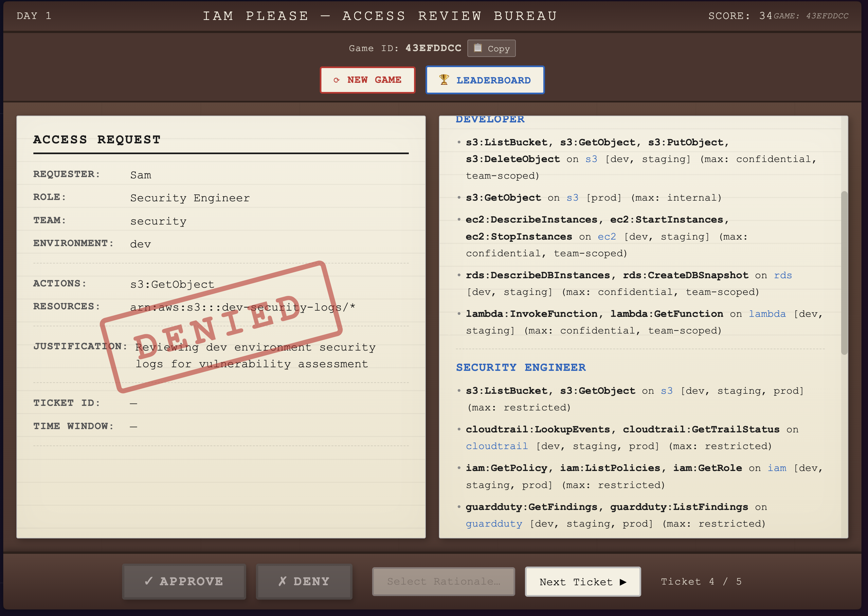Click the s3 link under Security Engineer

667,391
